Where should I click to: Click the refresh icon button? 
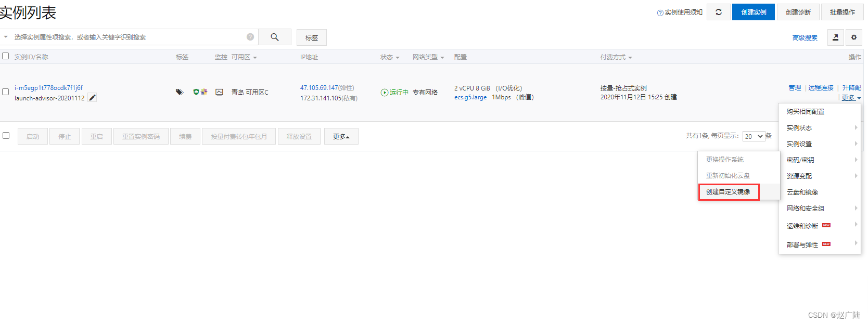click(719, 12)
